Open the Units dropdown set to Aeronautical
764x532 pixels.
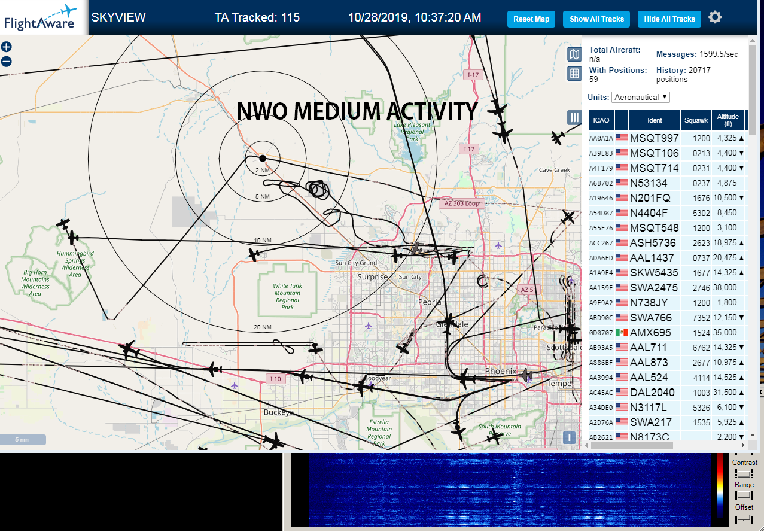tap(641, 97)
